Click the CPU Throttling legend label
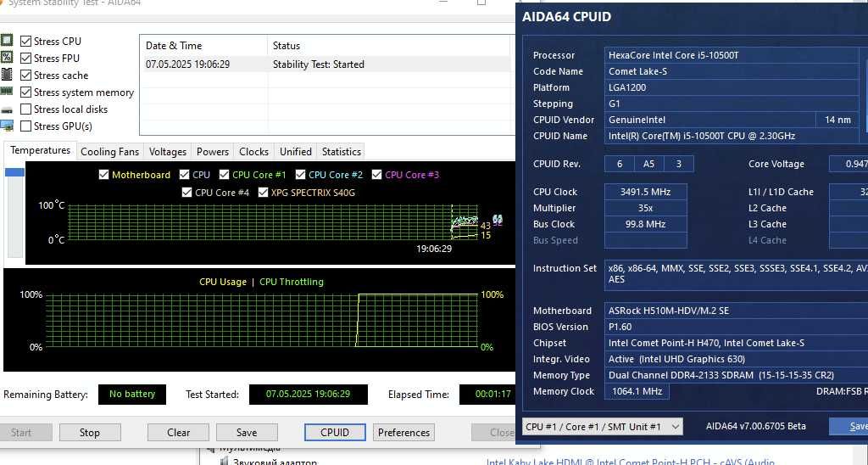868x465 pixels. coord(292,282)
